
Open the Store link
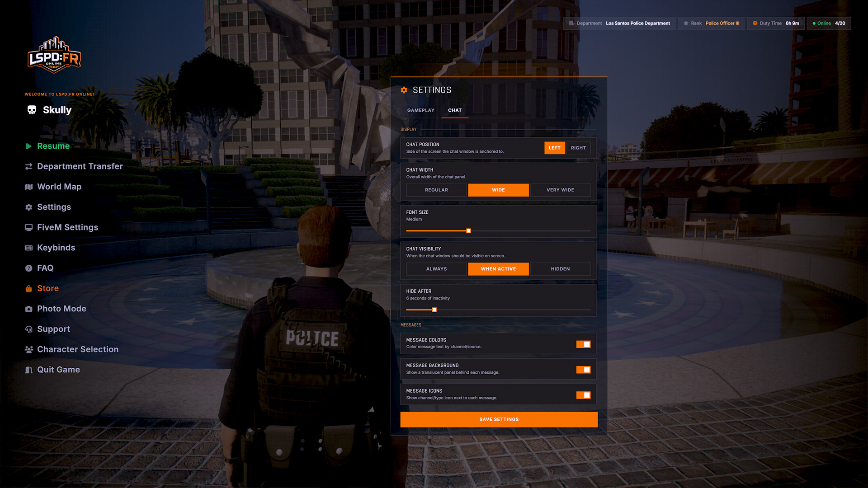pos(48,288)
